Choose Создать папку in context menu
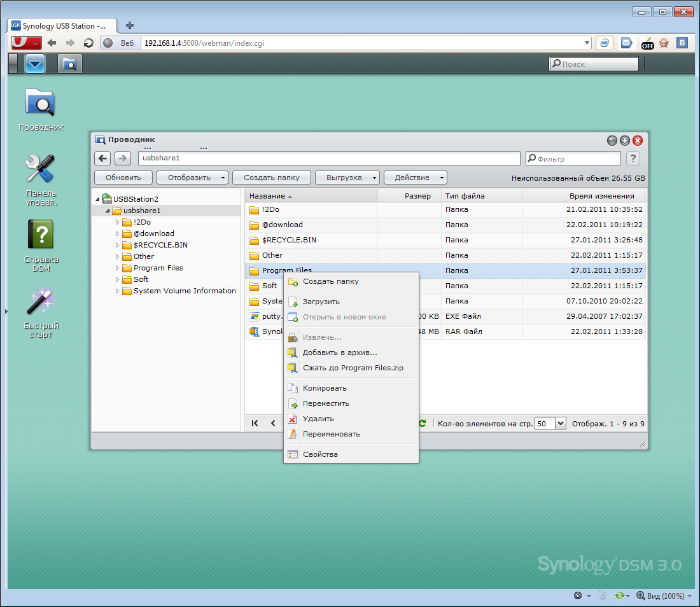This screenshot has width=700, height=607. tap(351, 281)
